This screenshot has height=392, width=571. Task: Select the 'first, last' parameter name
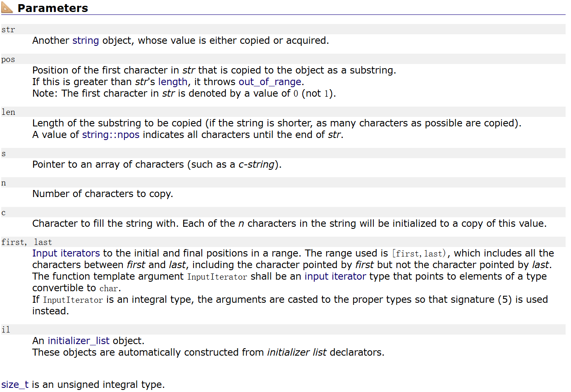[x=27, y=242]
